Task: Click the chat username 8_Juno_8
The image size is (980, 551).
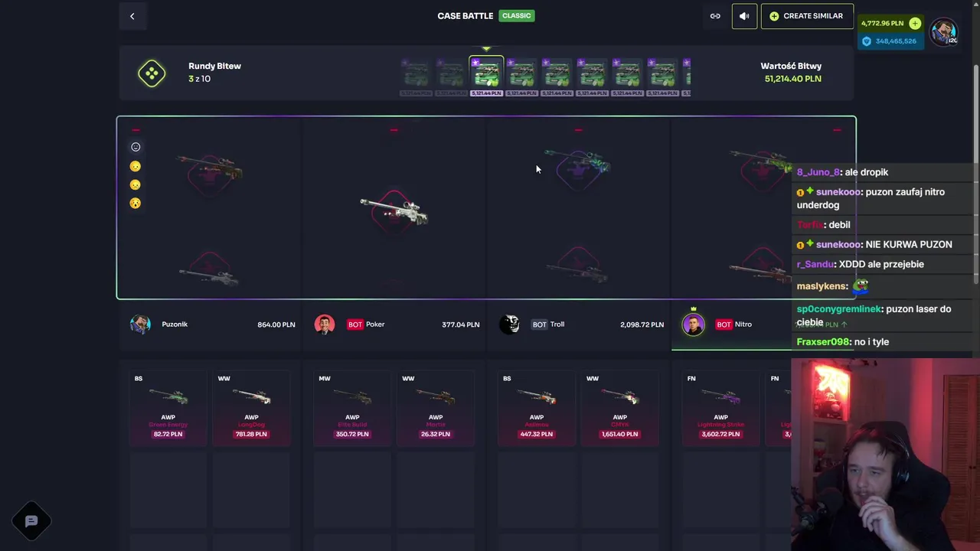Action: [818, 172]
